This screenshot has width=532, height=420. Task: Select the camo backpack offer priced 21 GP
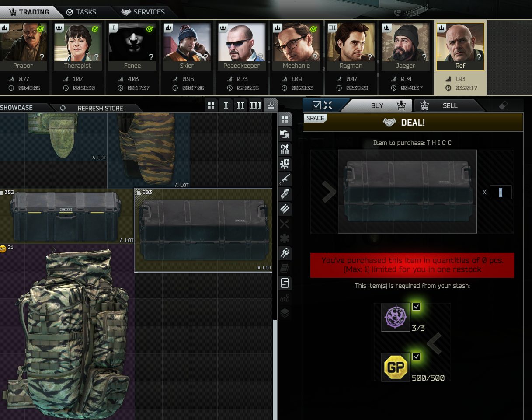coord(67,332)
